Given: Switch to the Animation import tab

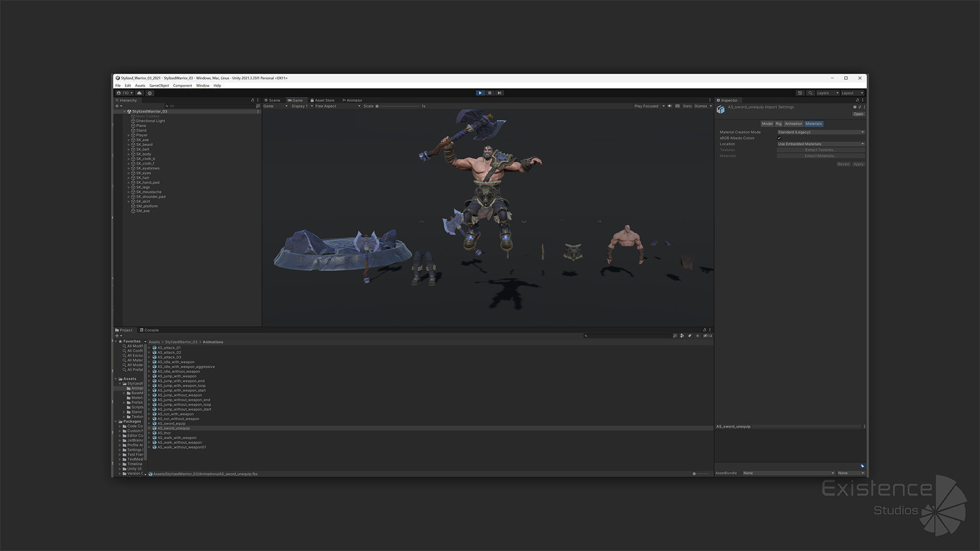Looking at the screenshot, I should pos(793,123).
